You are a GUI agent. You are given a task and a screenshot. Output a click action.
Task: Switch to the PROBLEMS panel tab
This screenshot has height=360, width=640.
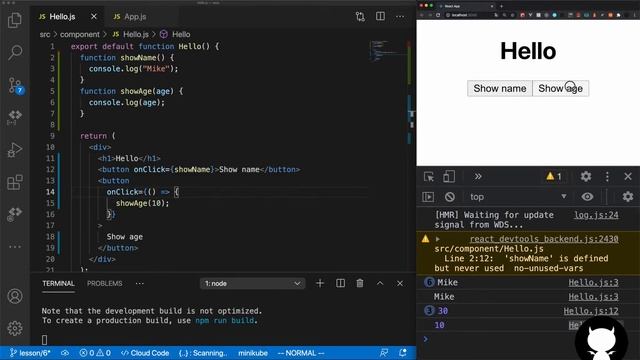(x=104, y=283)
